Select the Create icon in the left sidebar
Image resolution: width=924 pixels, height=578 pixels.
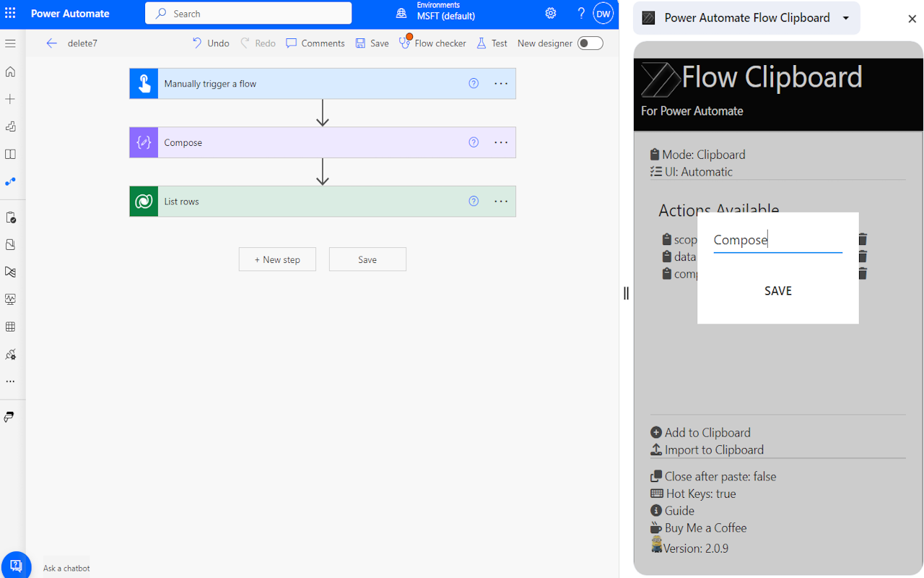[x=10, y=99]
